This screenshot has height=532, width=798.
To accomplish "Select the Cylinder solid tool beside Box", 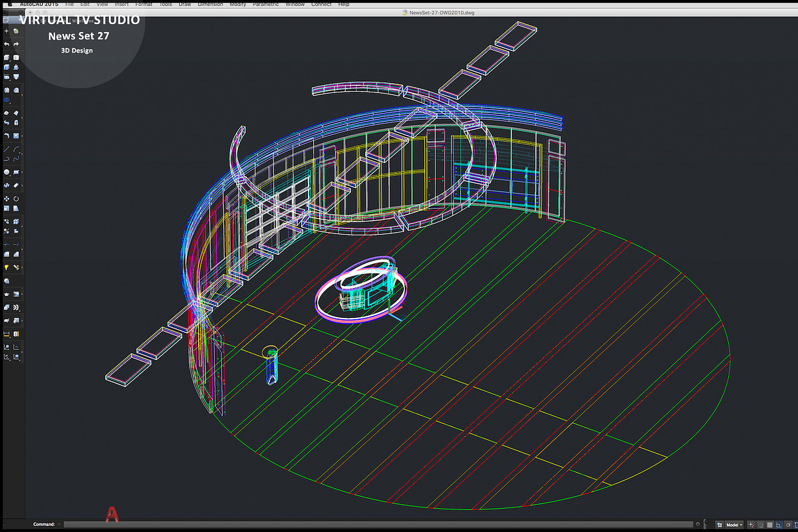I will (x=16, y=57).
